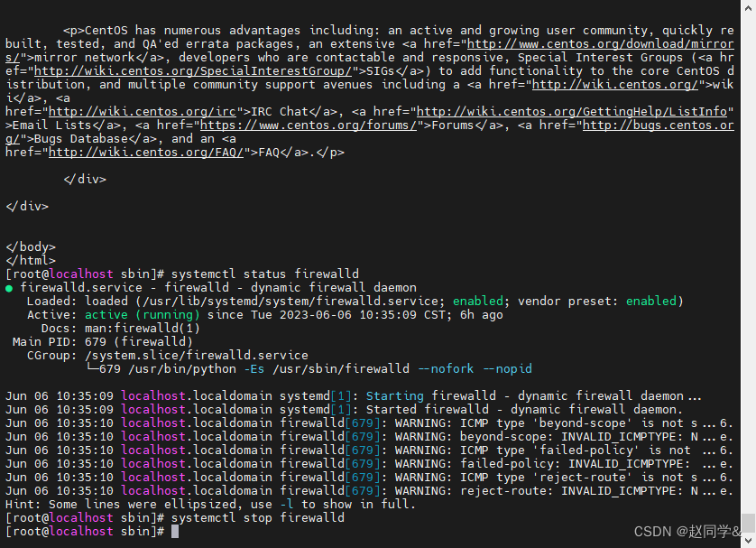The image size is (756, 548).
Task: Click 'Docs: man:firewalld(1)' line
Action: coord(121,328)
